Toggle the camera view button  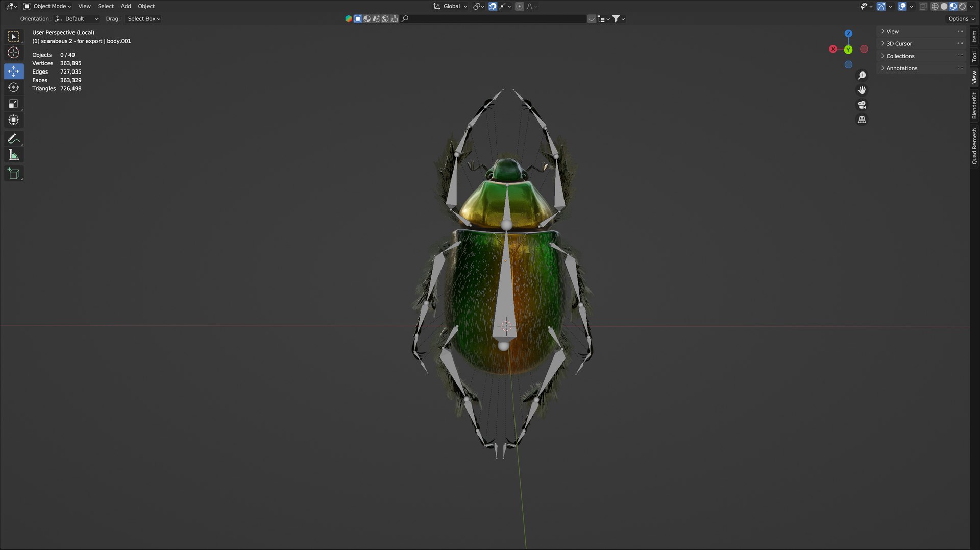862,105
